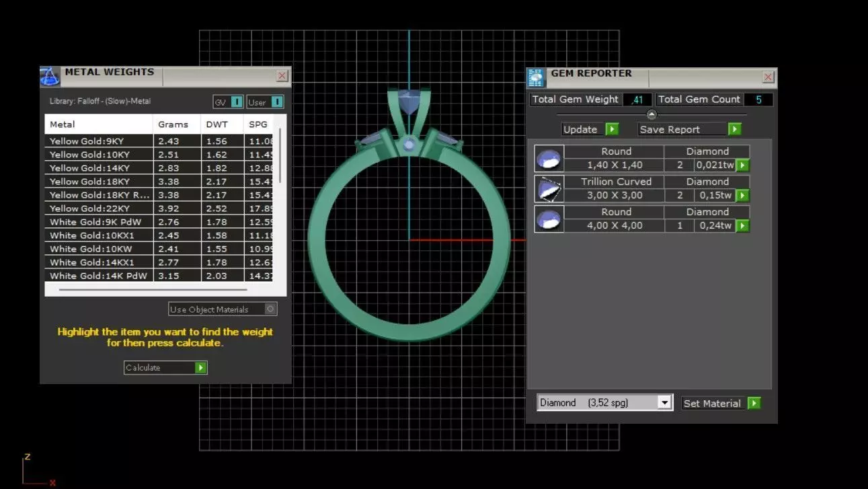Click the Round 1,40 X 1,40 gem thumbnail
The width and height of the screenshot is (868, 489).
tap(549, 159)
